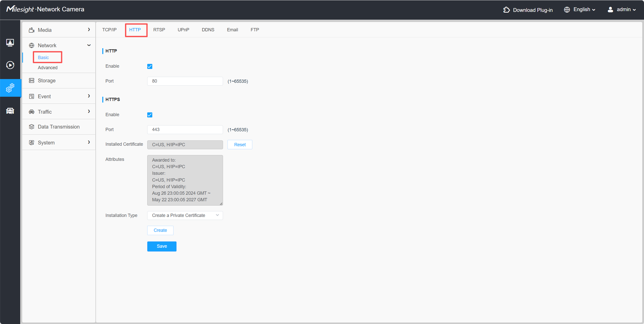The image size is (644, 324).
Task: Open the Playback icon in sidebar
Action: tap(10, 65)
